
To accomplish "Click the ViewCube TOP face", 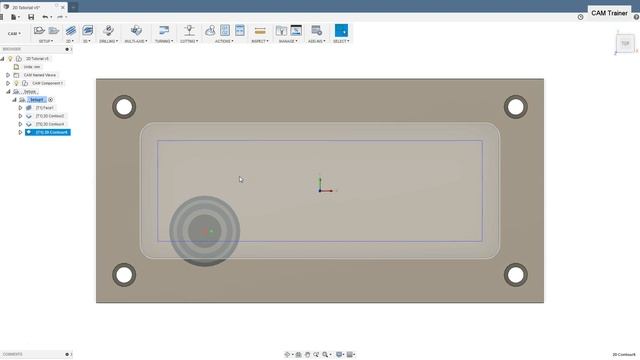I will pyautogui.click(x=625, y=43).
